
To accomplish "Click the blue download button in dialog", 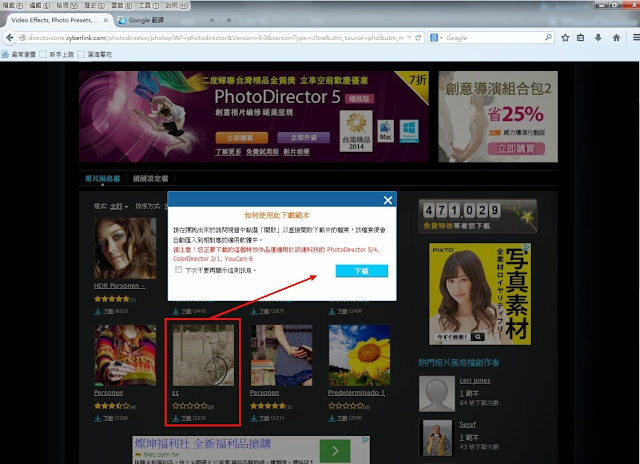I will click(x=362, y=271).
